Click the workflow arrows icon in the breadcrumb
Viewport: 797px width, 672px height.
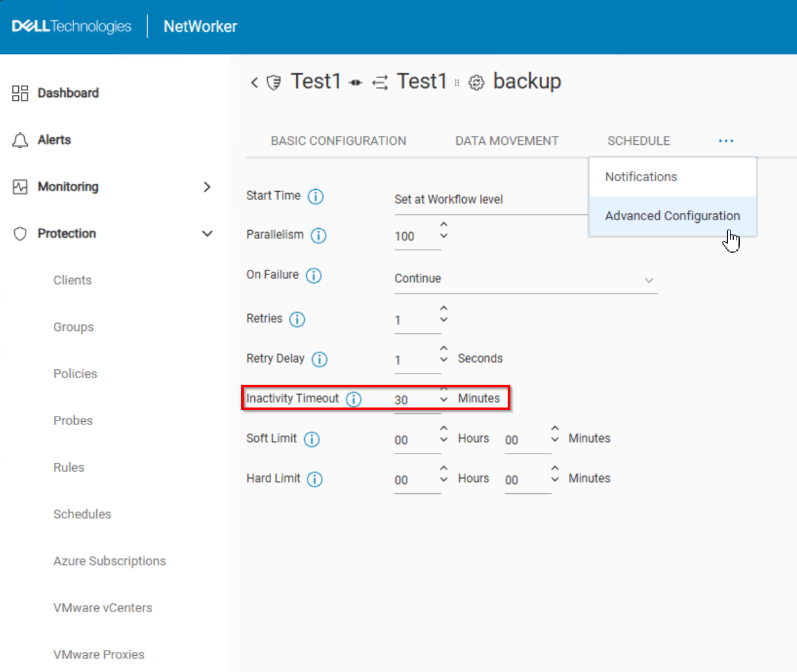(x=380, y=83)
